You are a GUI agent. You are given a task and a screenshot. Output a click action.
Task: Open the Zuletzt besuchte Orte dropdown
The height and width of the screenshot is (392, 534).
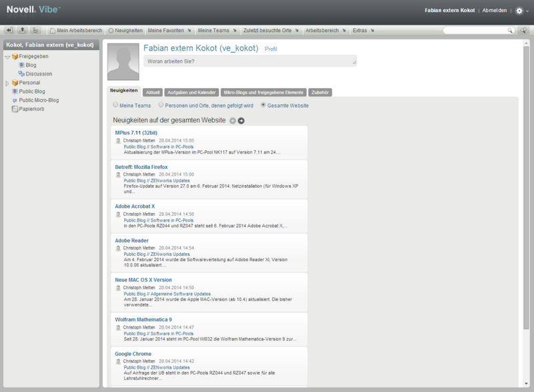click(271, 31)
